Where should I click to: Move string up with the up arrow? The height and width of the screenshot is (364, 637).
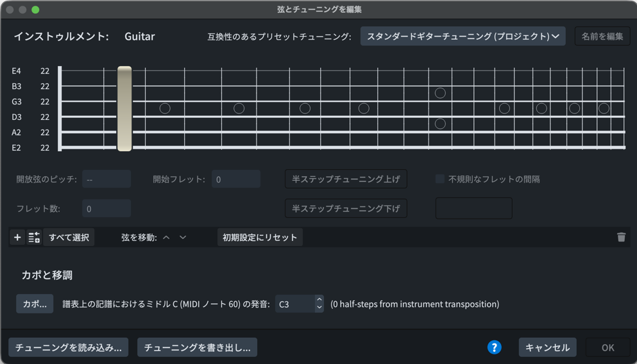(x=166, y=238)
